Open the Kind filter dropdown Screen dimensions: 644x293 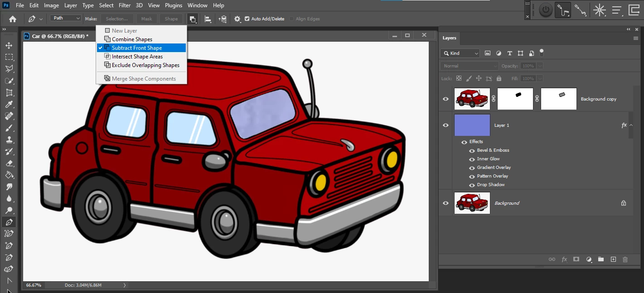click(460, 53)
